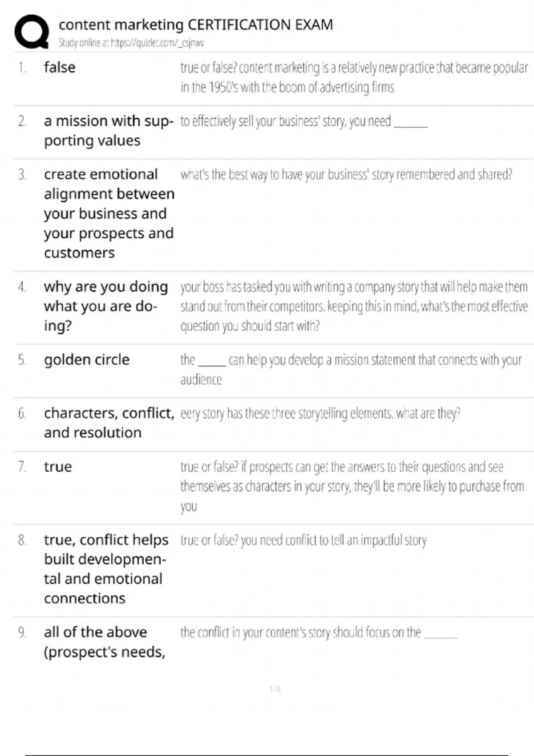The height and width of the screenshot is (756, 534).
Task: Click the 'your boss has tasked you' question
Action: click(x=354, y=306)
